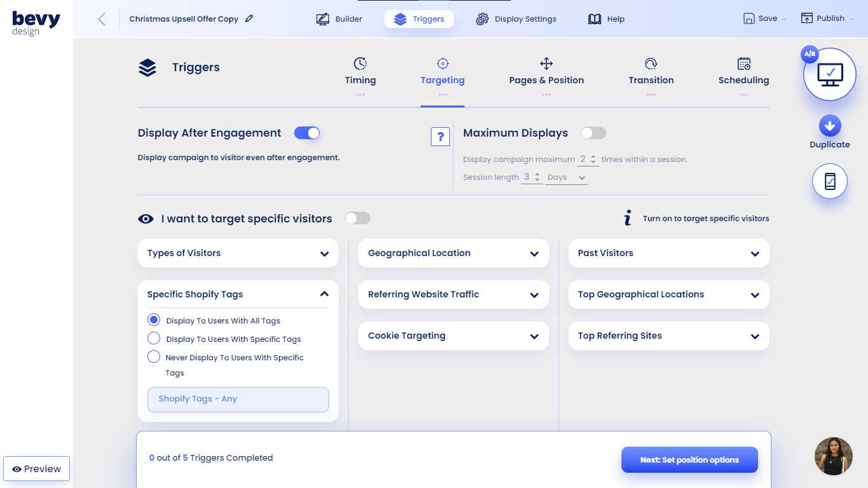
Task: Open the Transition trigger icon
Action: 651,64
